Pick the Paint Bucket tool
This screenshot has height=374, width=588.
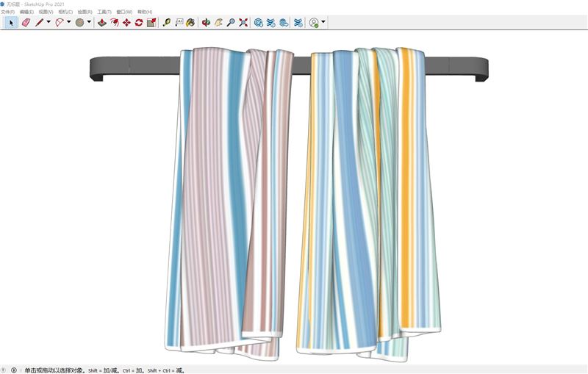[190, 23]
